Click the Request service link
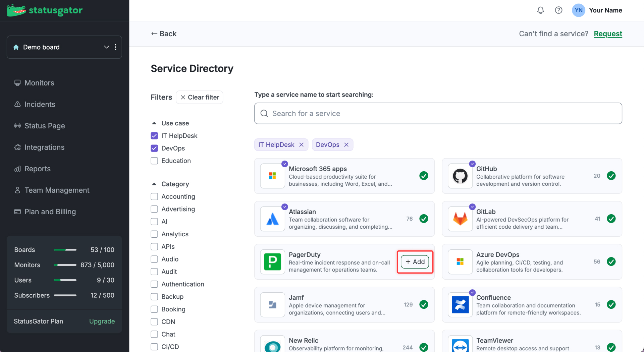This screenshot has width=644, height=352. click(608, 34)
